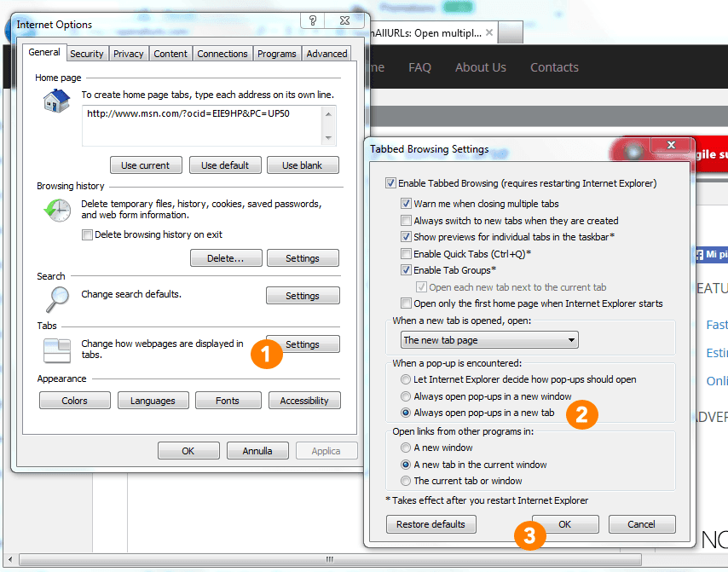Open FAQ link in webpage navigation
Viewport: 728px width, 572px height.
419,67
